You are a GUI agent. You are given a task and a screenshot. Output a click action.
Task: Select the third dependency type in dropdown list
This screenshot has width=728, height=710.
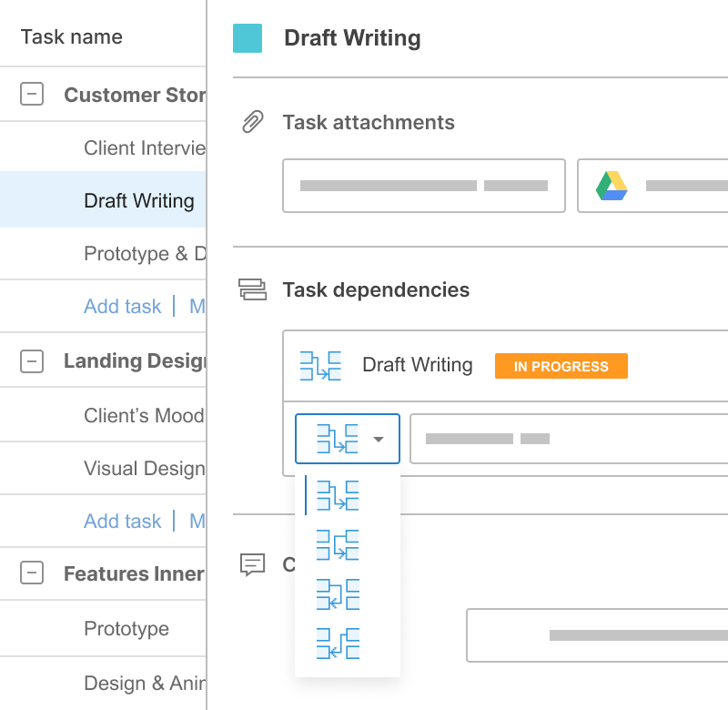point(338,594)
